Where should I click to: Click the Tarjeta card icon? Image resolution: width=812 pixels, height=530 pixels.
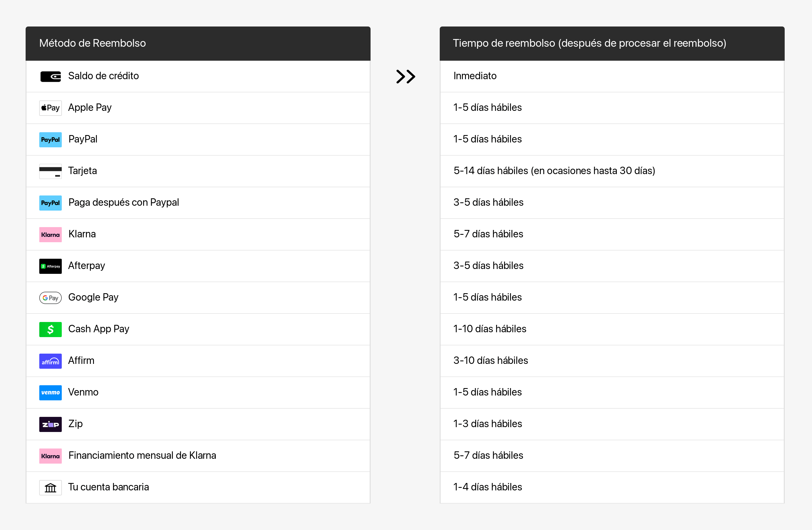(50, 171)
